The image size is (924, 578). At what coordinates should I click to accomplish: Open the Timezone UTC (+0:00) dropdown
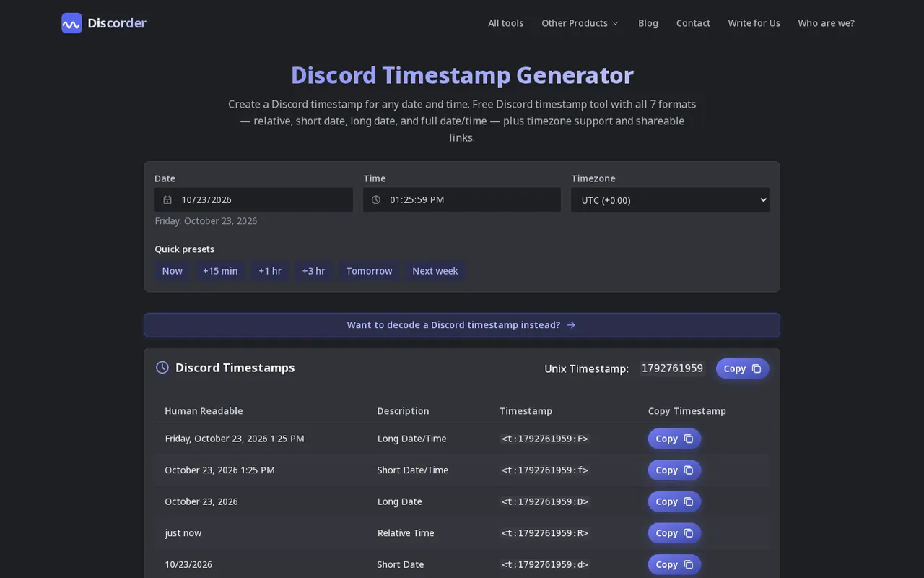click(x=670, y=200)
